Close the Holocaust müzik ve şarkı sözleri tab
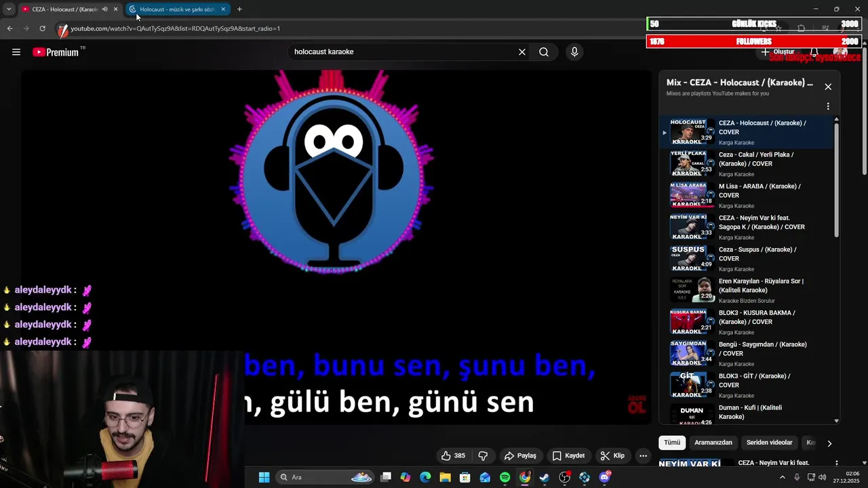The image size is (868, 488). [223, 9]
